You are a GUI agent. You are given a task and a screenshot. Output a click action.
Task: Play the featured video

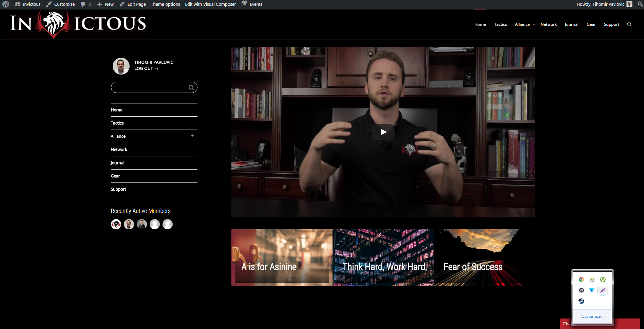(383, 132)
